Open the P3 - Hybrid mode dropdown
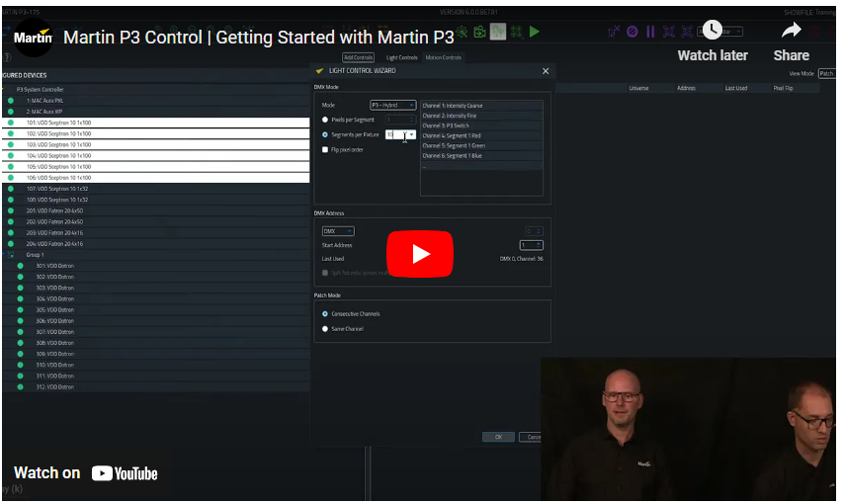 [x=392, y=105]
